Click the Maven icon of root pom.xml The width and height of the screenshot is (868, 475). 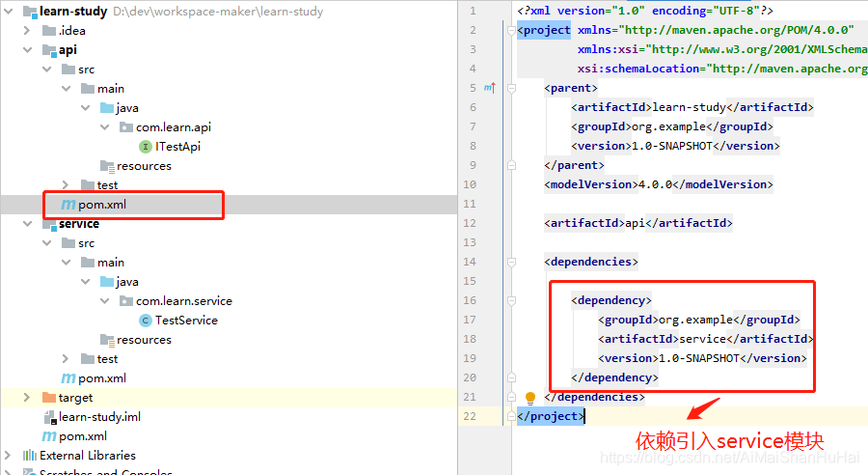coord(49,436)
